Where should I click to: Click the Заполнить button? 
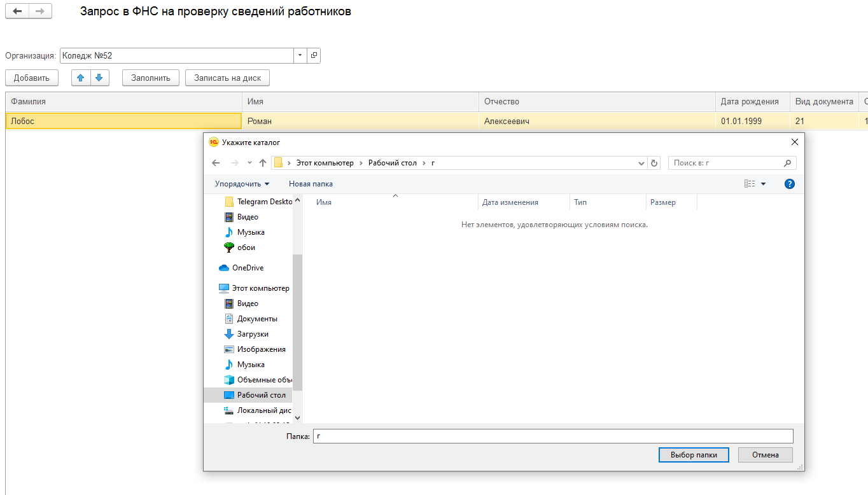151,78
